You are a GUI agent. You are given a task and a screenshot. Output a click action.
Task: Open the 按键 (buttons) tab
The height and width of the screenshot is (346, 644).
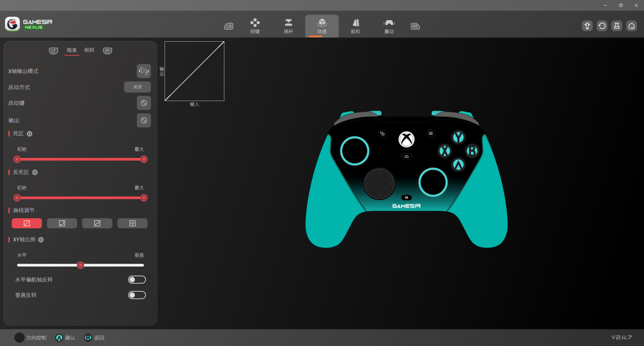[x=255, y=26]
